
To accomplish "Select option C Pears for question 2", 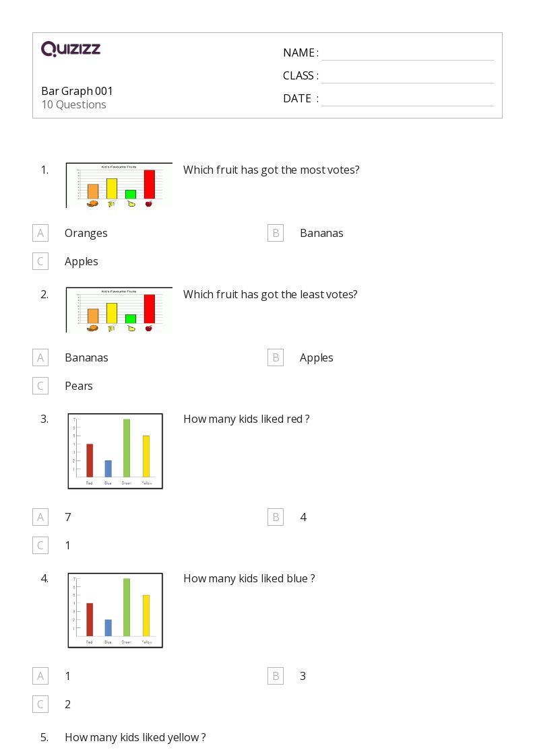I will [x=40, y=386].
